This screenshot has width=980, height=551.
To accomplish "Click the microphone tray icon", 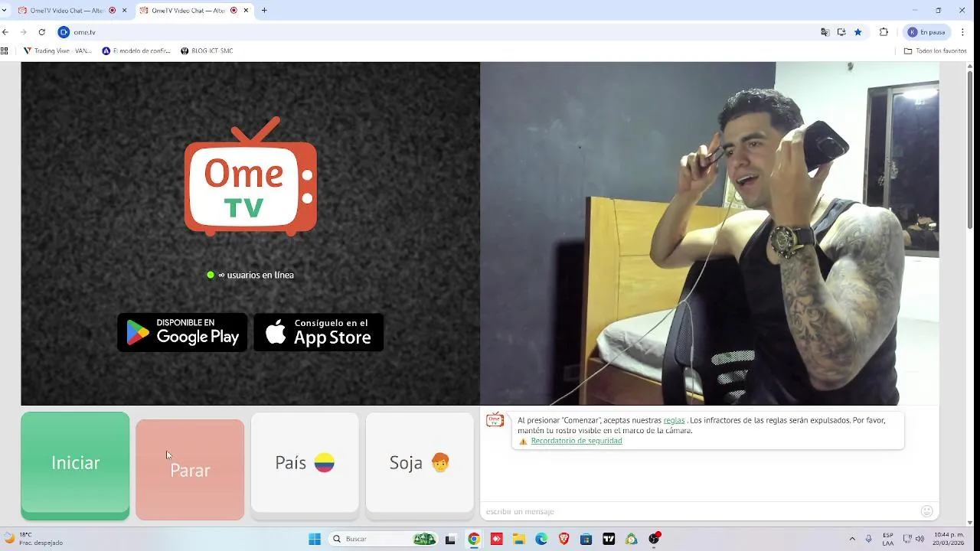I will coord(869,539).
